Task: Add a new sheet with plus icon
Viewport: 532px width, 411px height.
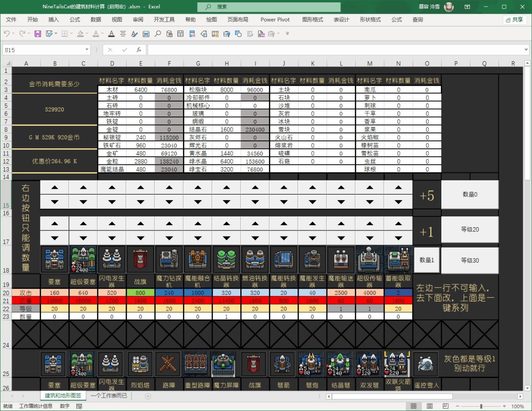Action: click(148, 396)
